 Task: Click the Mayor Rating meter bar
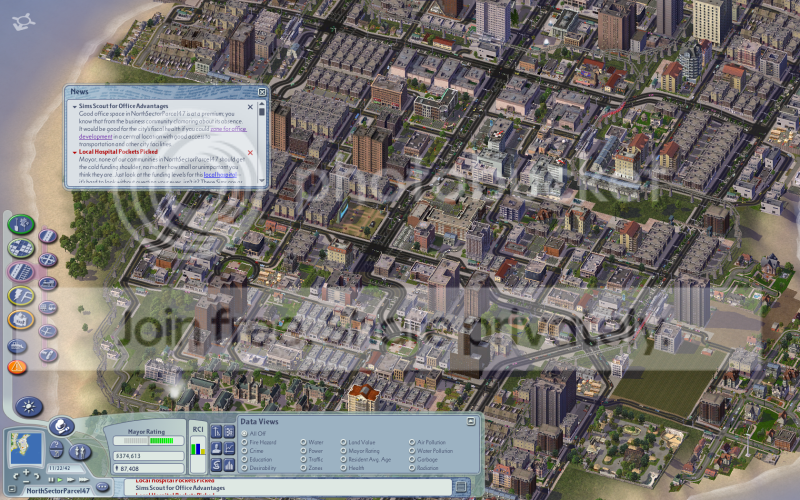coord(148,441)
